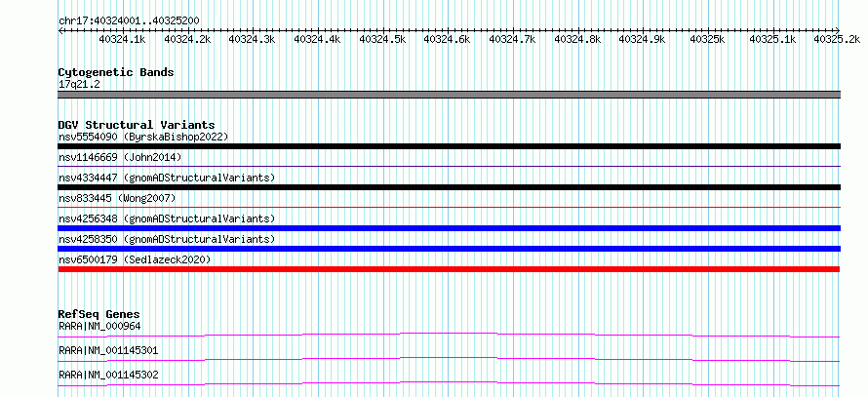Click the 40324.2k ruler tick label

coord(187,39)
